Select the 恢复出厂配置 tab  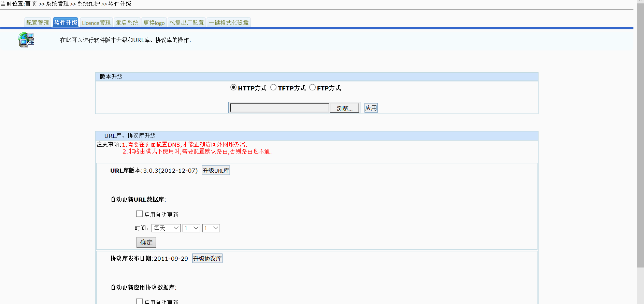pyautogui.click(x=187, y=23)
